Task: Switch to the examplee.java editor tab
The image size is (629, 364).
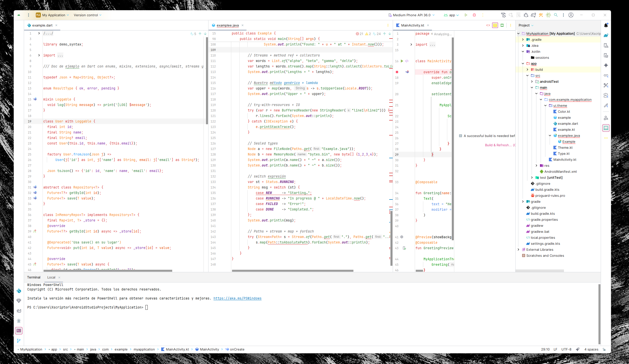Action: [x=228, y=25]
